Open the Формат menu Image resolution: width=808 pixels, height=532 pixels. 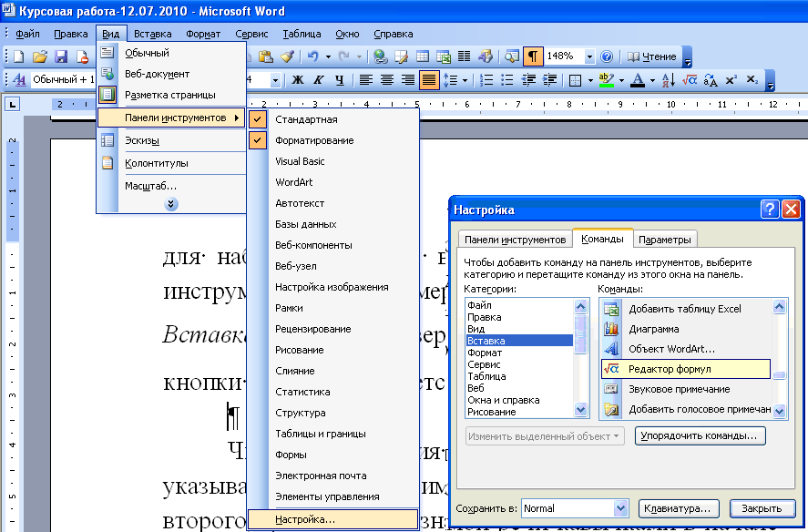203,34
